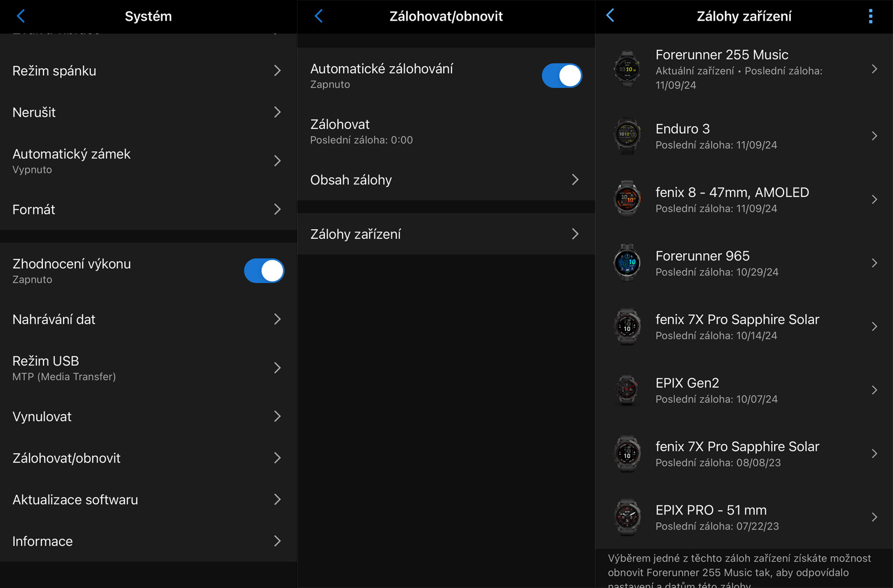The image size is (893, 588).
Task: Tap the Forerunner 255 Music watch image
Action: tap(627, 69)
